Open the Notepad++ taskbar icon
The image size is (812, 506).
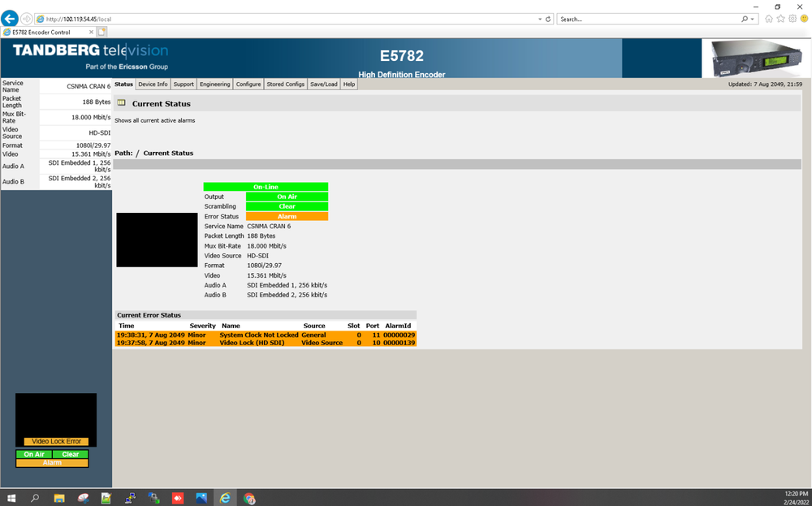[x=106, y=498]
